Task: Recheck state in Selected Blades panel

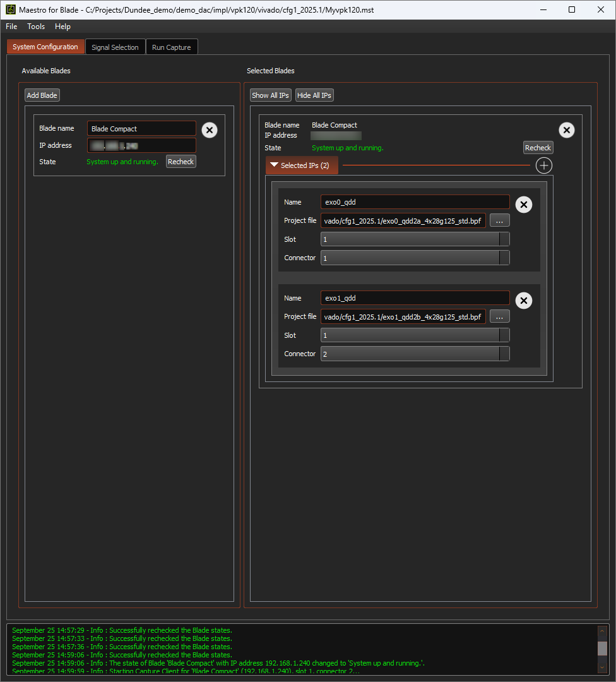Action: pos(538,147)
